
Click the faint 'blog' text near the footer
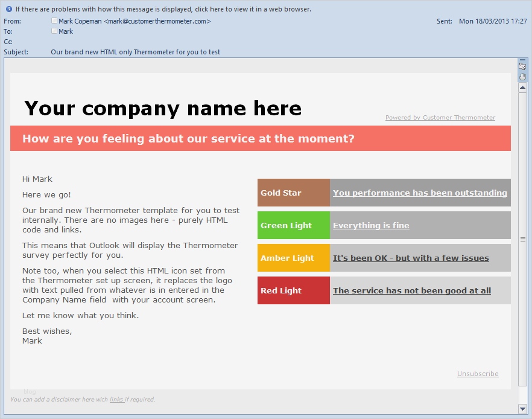coord(30,391)
